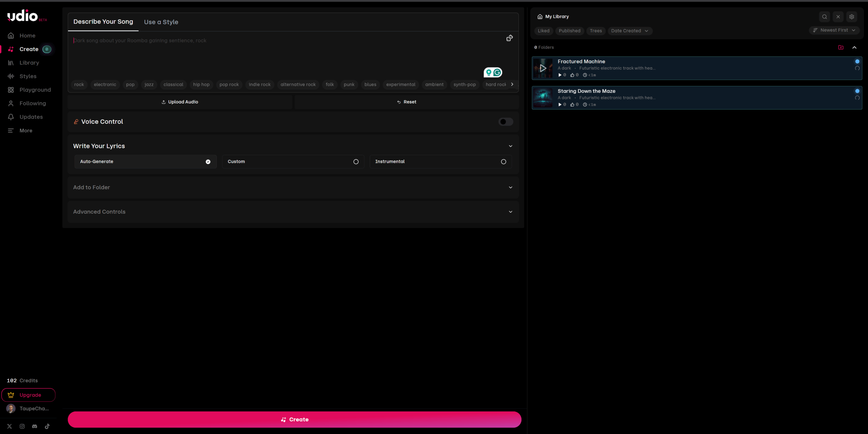
Task: Add the electronic genre tag
Action: [105, 84]
